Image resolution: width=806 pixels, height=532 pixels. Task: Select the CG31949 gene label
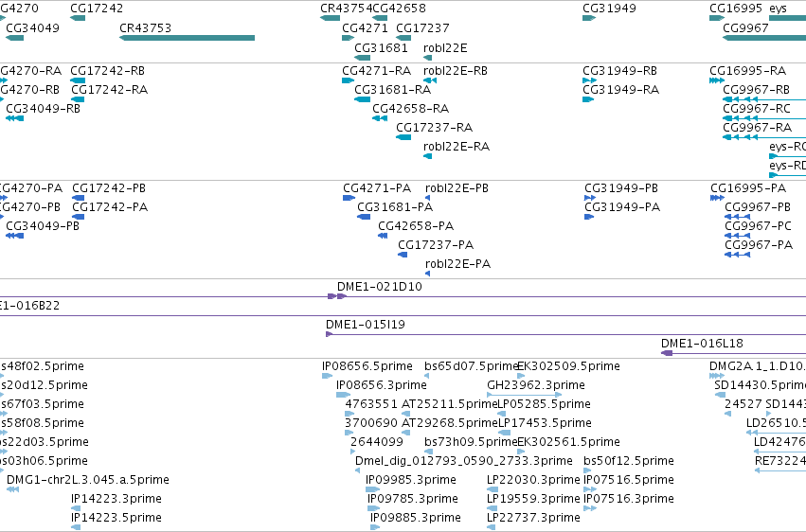pos(609,9)
